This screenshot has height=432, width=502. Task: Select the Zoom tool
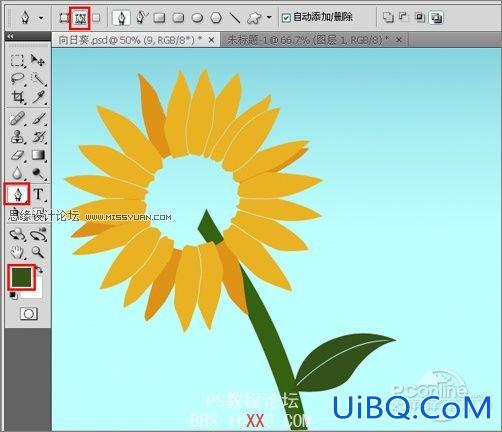pos(38,252)
